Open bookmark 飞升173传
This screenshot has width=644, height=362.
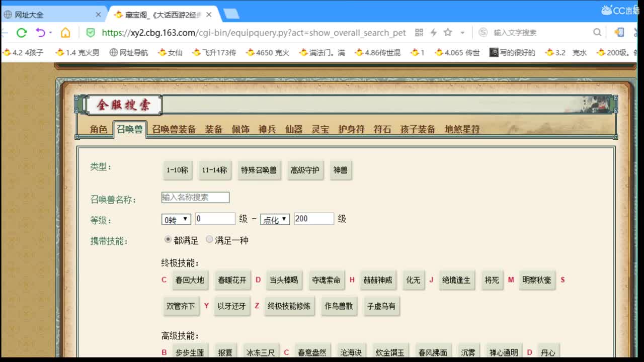[x=214, y=52]
